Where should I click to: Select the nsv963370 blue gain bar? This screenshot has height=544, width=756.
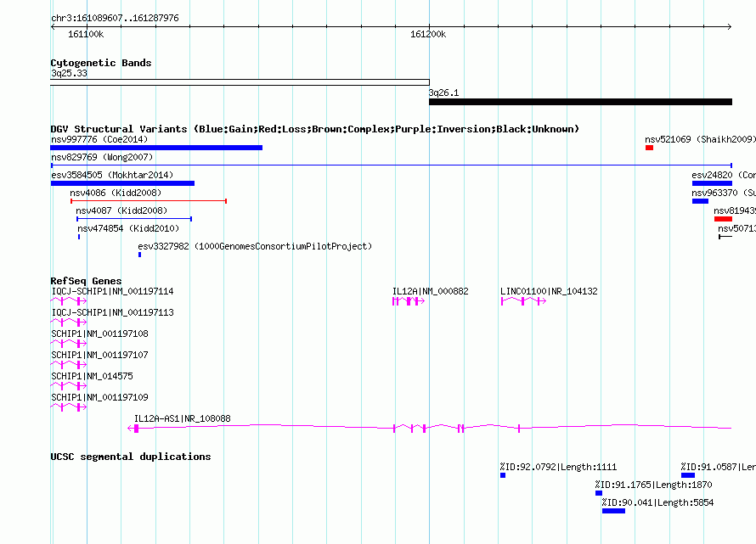700,201
